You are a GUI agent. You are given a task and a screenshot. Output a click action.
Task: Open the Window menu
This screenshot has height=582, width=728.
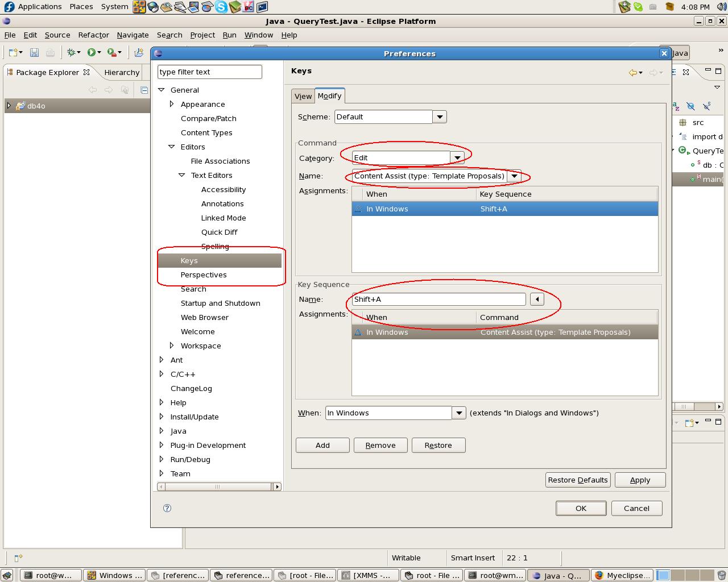(259, 35)
